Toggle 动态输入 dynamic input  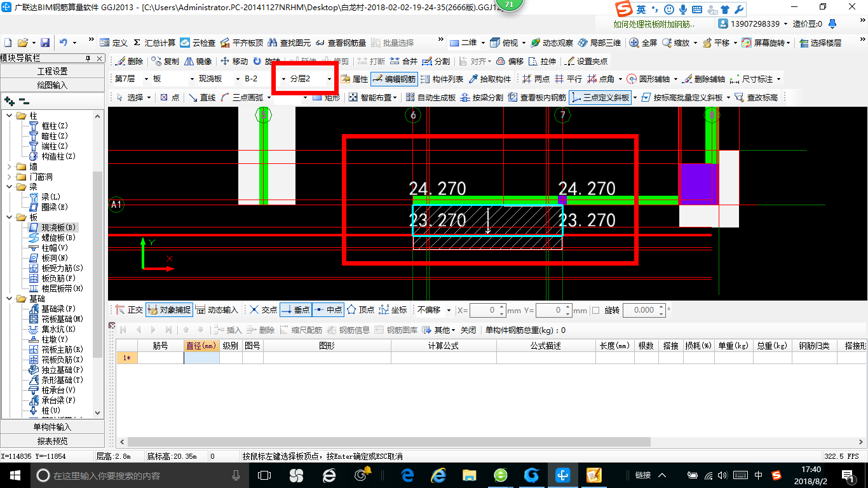tap(216, 310)
